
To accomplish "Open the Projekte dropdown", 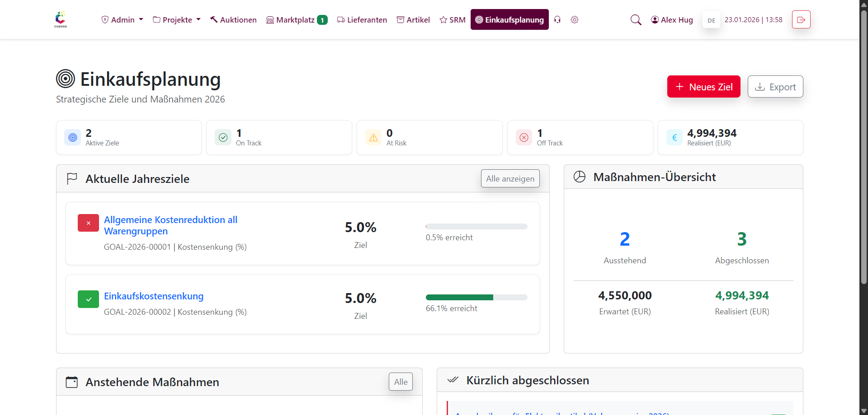I will [x=176, y=19].
